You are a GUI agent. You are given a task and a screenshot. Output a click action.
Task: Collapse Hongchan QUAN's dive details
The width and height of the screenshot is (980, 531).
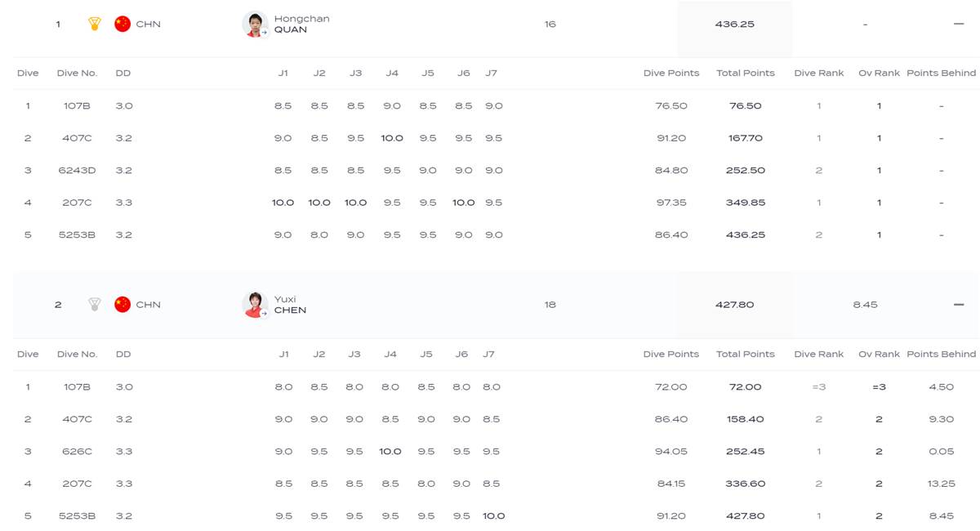[959, 24]
